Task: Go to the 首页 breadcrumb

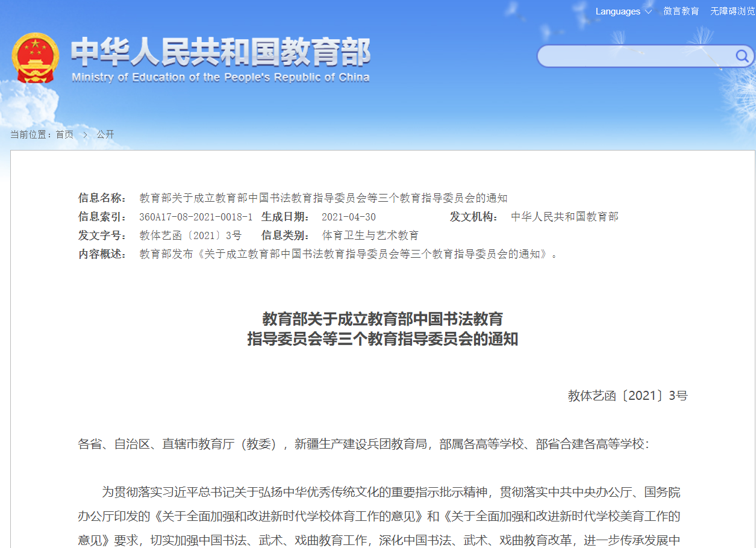Action: pyautogui.click(x=64, y=134)
